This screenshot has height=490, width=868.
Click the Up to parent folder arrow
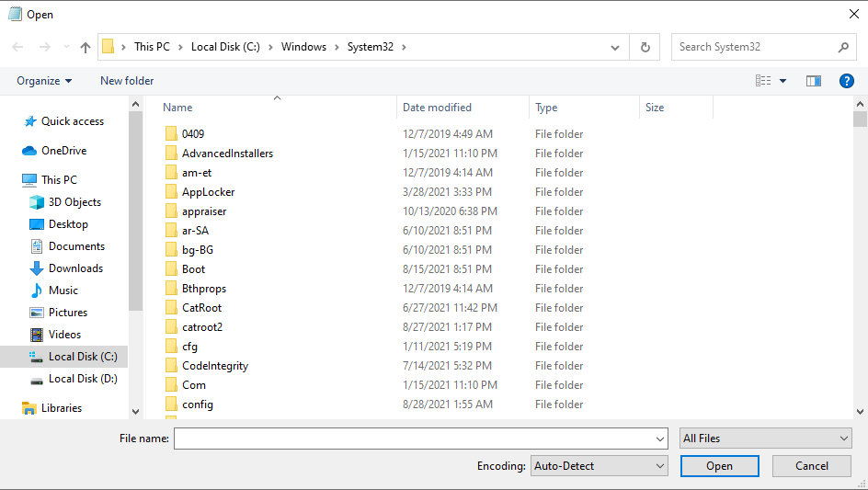[x=86, y=47]
